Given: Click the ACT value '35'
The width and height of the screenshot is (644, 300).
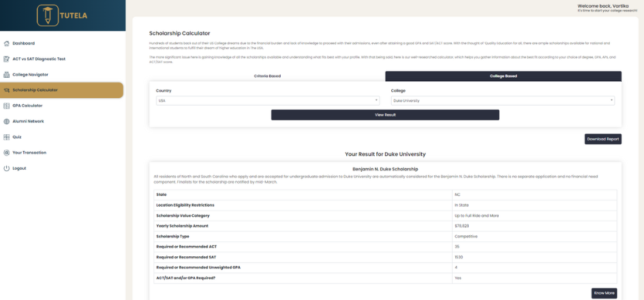Looking at the screenshot, I should click(x=457, y=247).
